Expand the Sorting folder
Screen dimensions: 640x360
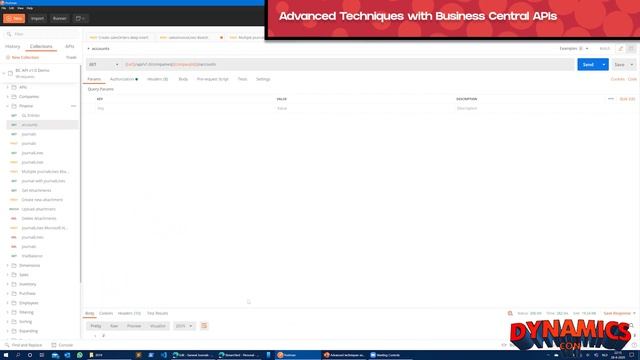(7, 322)
